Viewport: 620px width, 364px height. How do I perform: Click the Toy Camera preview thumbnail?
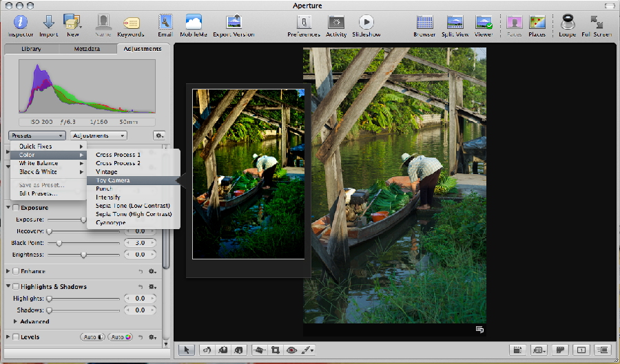click(248, 174)
